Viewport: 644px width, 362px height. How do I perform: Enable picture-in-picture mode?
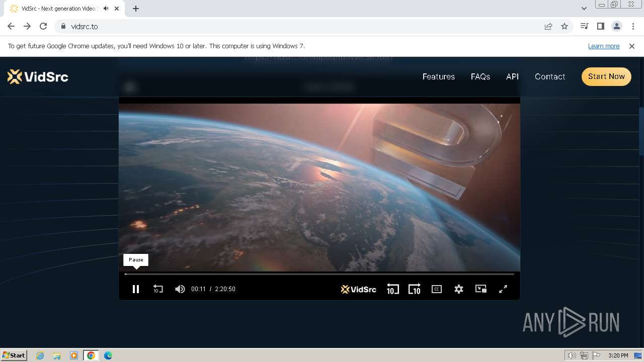pos(481,289)
